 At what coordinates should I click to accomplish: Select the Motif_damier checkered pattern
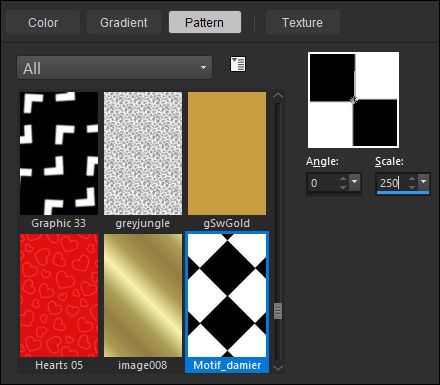pos(227,295)
